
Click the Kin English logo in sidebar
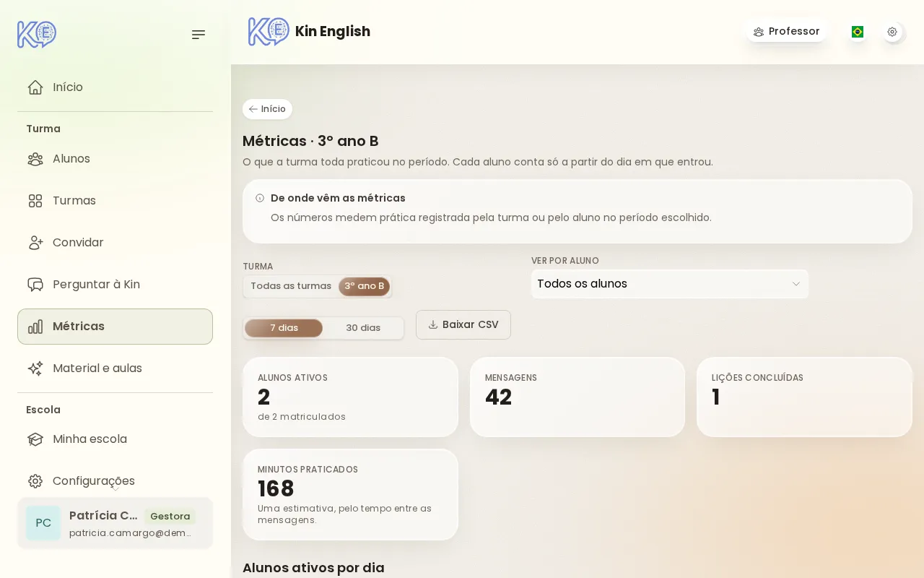tap(37, 34)
